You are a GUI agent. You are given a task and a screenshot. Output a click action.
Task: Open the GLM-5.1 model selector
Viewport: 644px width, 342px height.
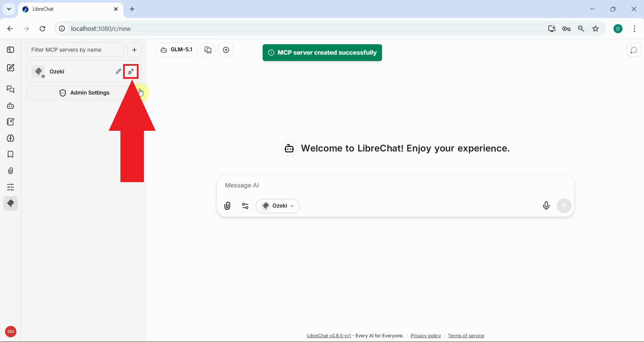(176, 50)
